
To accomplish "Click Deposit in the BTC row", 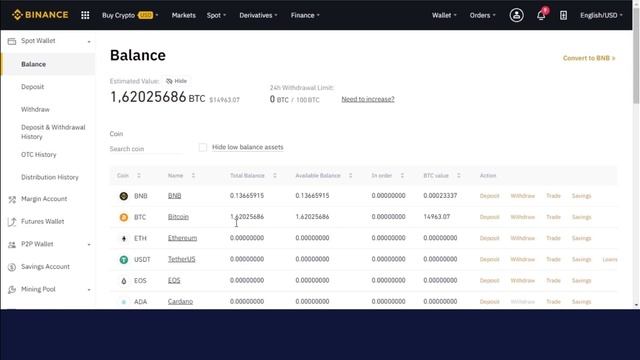I will (489, 218).
